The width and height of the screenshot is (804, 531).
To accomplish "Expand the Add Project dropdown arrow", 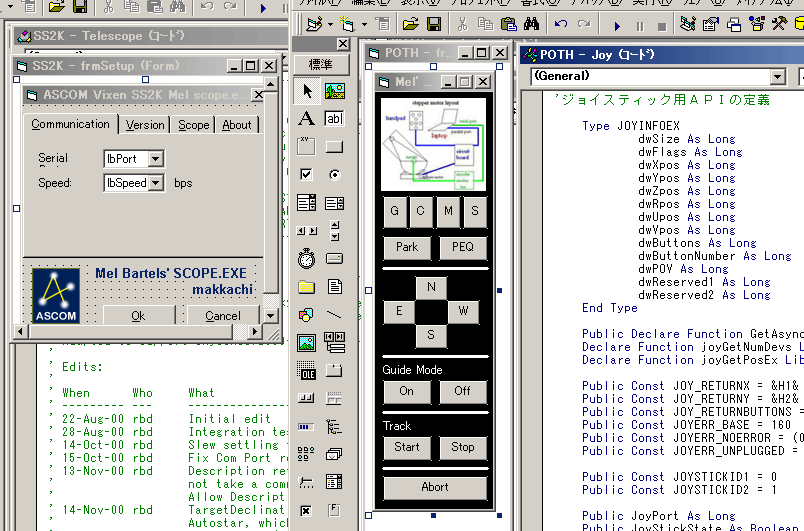I will 330,24.
